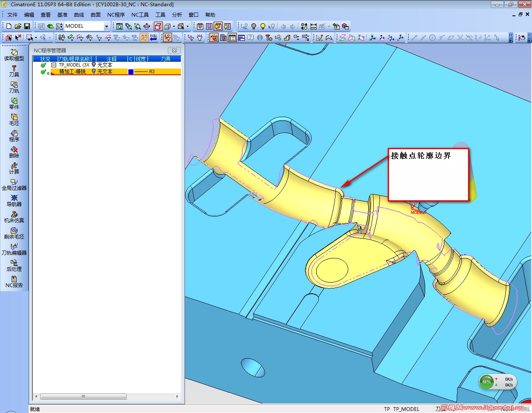Select the 精加工-精铣 procedure row

click(x=116, y=72)
